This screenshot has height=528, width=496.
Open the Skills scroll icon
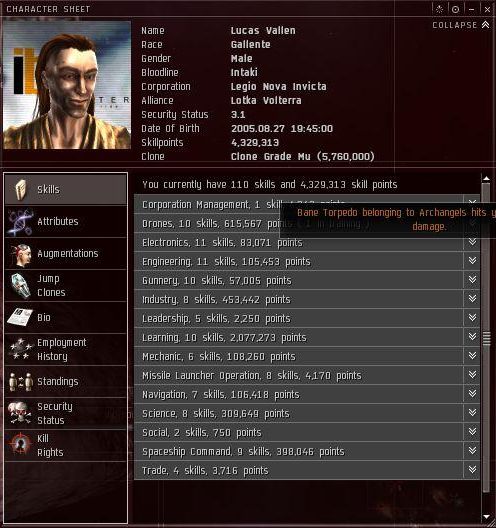click(21, 189)
